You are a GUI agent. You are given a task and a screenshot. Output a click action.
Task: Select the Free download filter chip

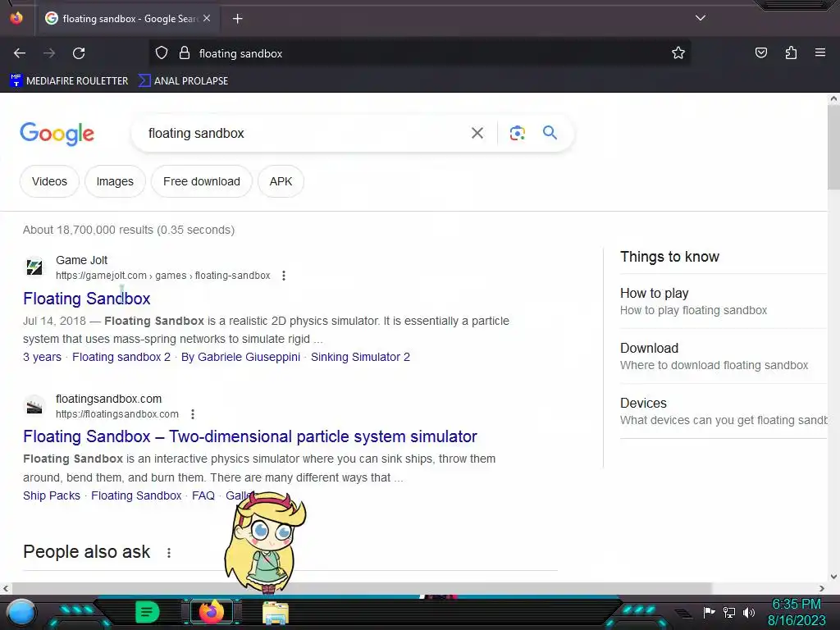pos(202,181)
